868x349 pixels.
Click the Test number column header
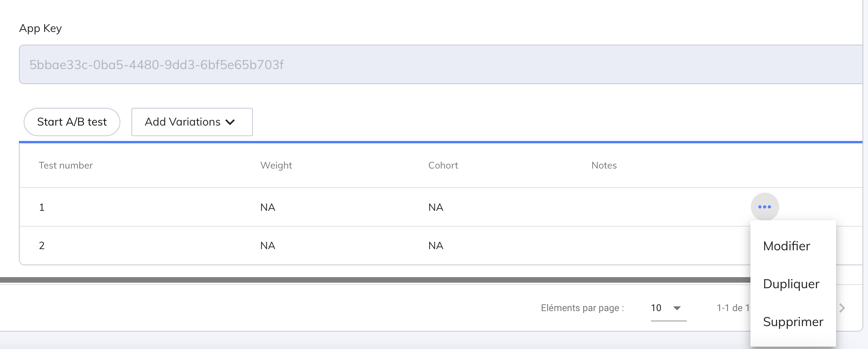tap(65, 165)
